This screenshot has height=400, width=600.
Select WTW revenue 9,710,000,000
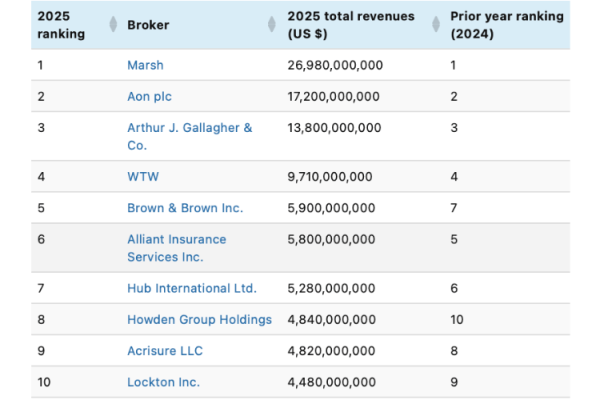coord(330,176)
